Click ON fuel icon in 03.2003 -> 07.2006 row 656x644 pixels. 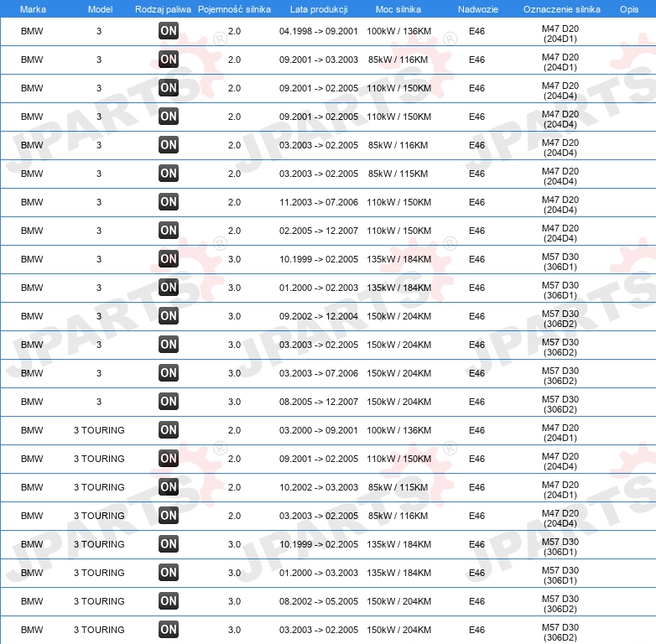pyautogui.click(x=169, y=372)
